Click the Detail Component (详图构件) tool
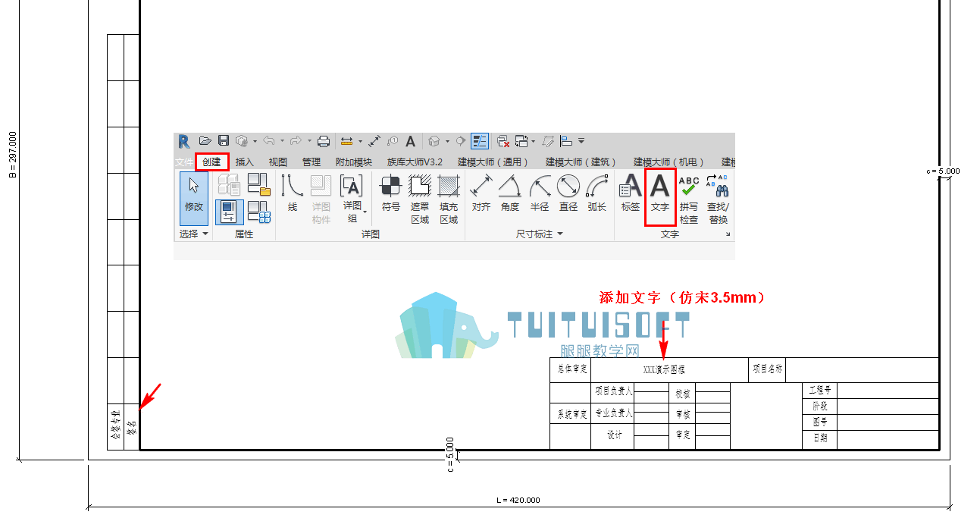This screenshot has height=518, width=980. click(x=321, y=199)
